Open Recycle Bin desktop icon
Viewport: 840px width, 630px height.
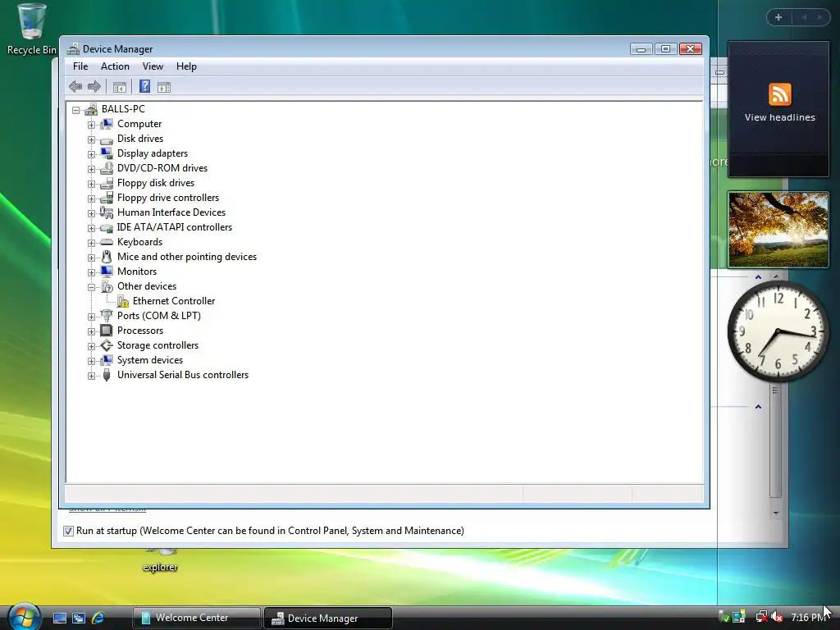point(32,29)
